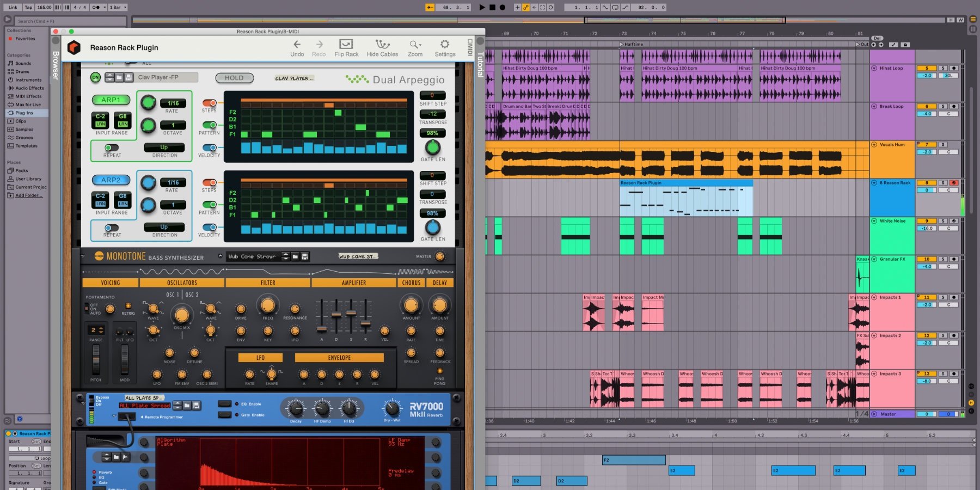The image size is (980, 490).
Task: Open the ARP1 Direction dropdown showing Up
Action: 164,147
